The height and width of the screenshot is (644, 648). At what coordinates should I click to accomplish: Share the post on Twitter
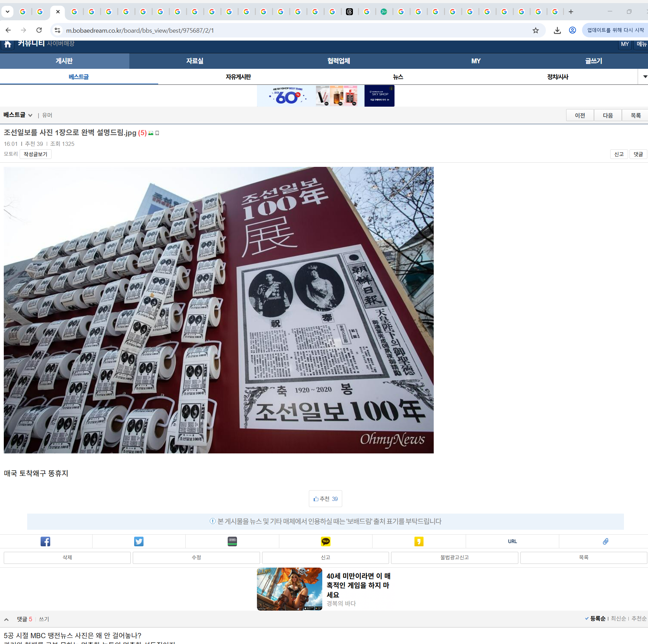(x=139, y=541)
